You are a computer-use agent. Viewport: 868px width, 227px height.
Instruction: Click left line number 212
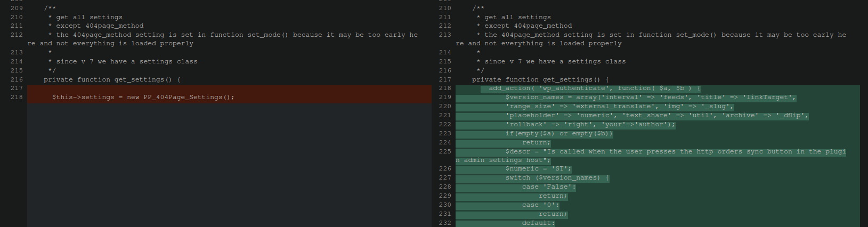pos(17,35)
